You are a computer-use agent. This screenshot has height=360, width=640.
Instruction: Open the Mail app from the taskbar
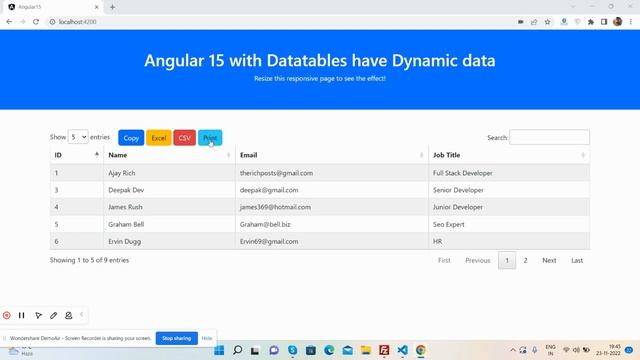pyautogui.click(x=347, y=350)
